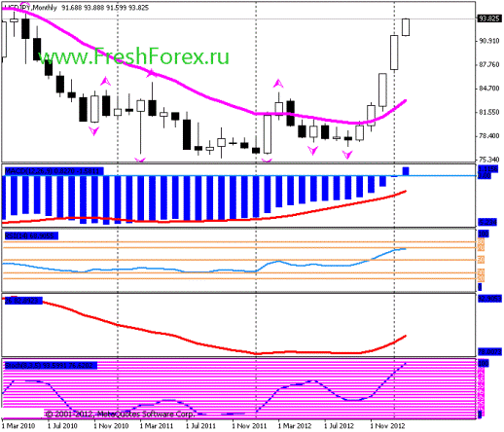Click the 1 Nov 2011 date label

pyautogui.click(x=249, y=425)
